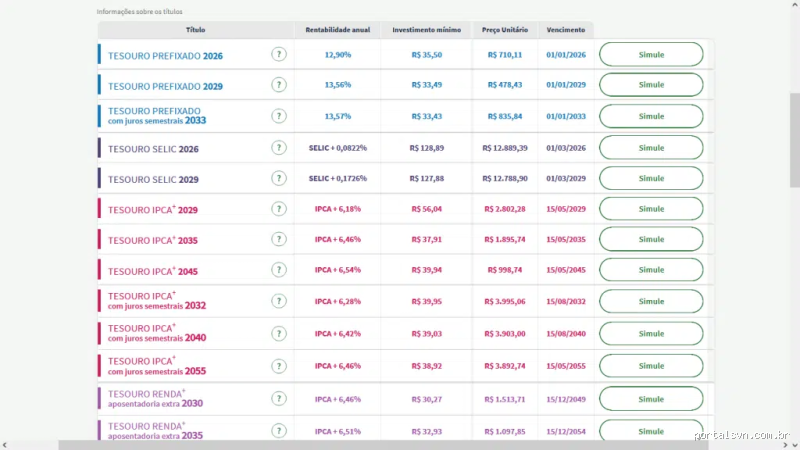Select the R$ 56,04 minimum investment

(427, 209)
